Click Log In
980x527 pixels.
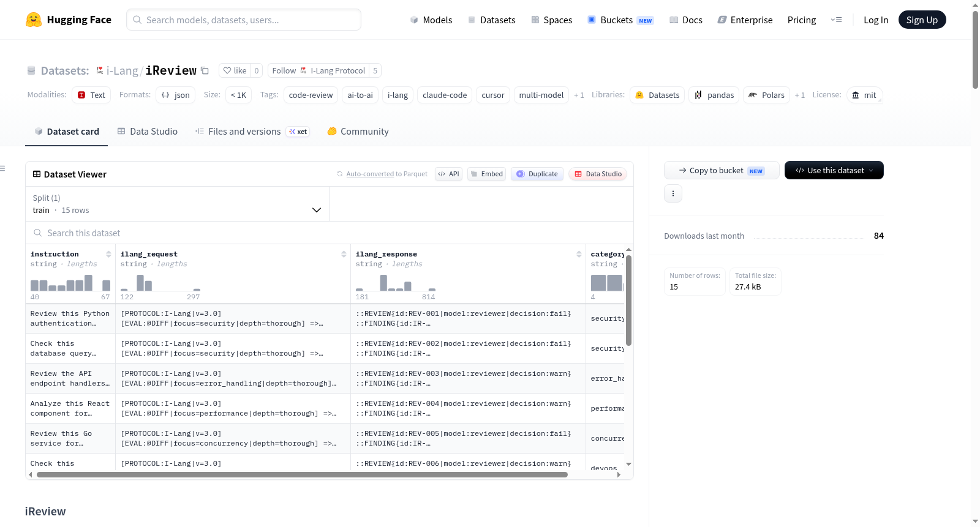pyautogui.click(x=875, y=20)
